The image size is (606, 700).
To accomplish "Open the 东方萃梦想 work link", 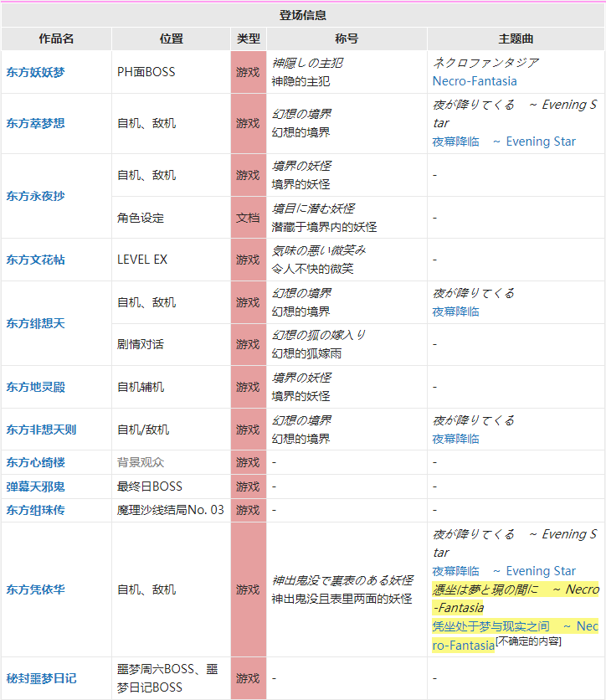I will coord(35,123).
